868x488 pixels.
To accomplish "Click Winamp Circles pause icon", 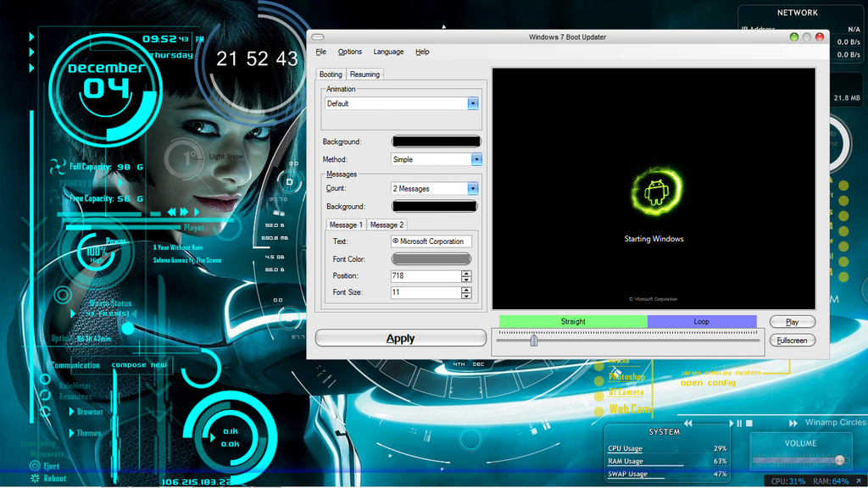I will pos(739,424).
